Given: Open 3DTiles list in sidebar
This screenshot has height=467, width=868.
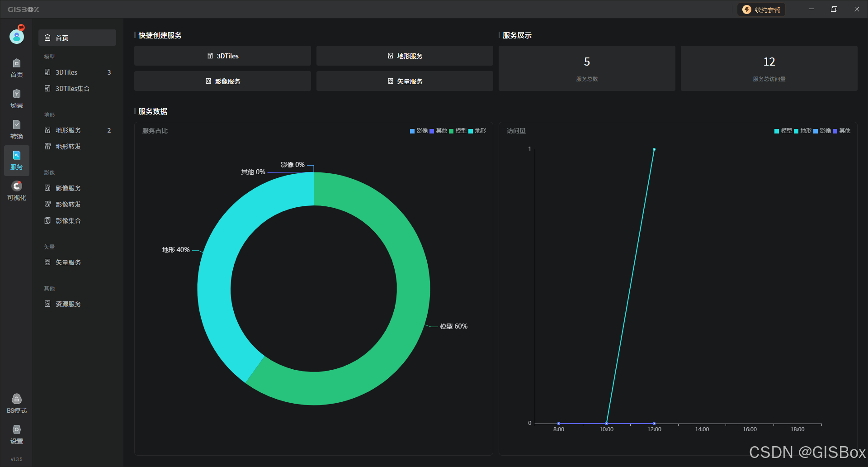Looking at the screenshot, I should tap(77, 72).
